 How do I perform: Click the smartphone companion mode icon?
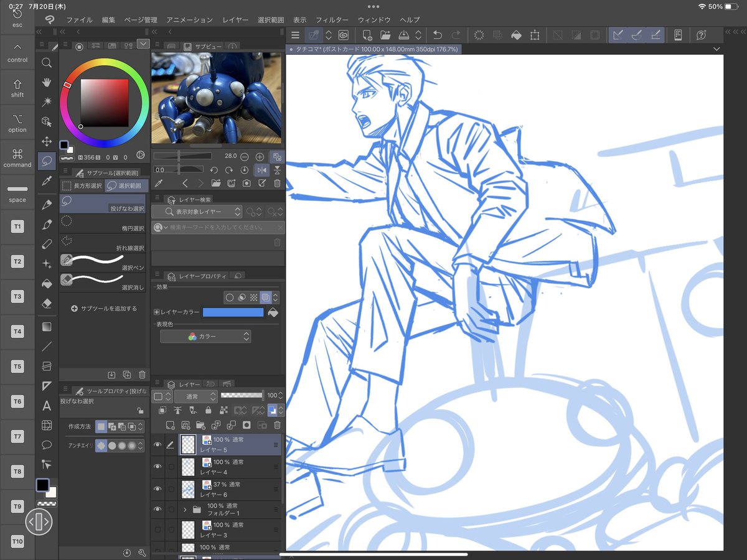point(678,35)
